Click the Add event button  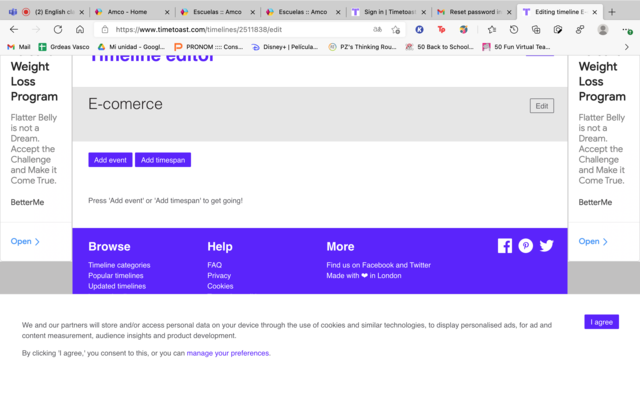[110, 160]
